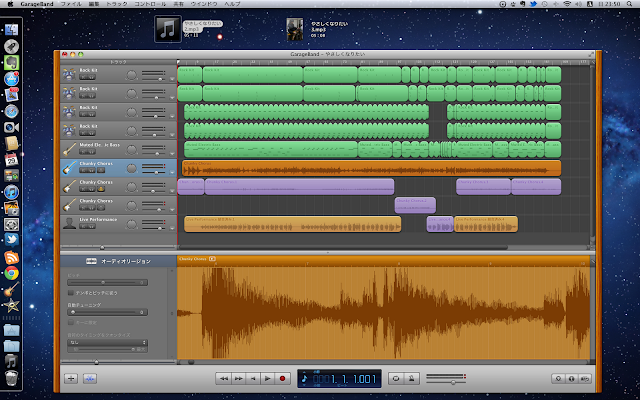Click the Play button in transport controls

coord(267,379)
